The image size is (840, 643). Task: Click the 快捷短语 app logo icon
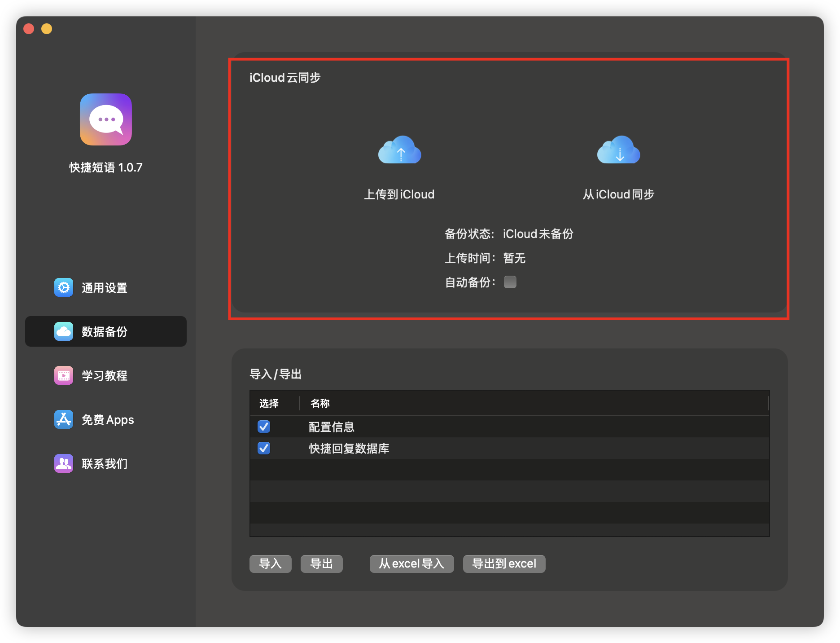coord(106,119)
